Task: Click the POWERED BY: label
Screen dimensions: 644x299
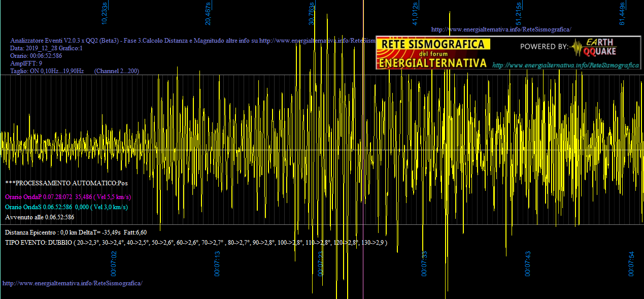Action: click(x=545, y=47)
